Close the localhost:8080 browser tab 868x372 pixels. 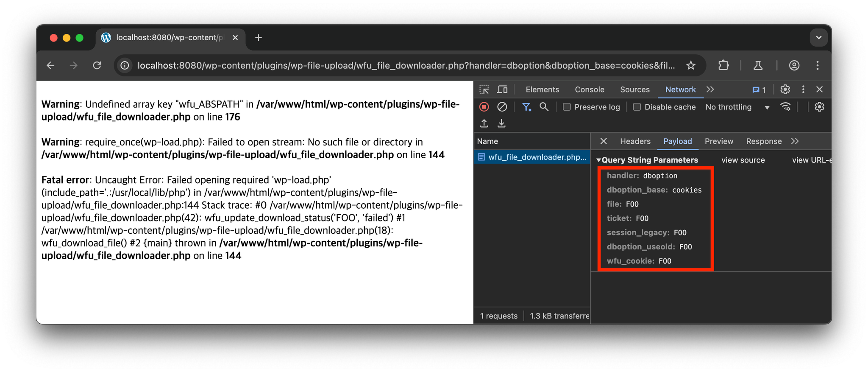pos(235,38)
